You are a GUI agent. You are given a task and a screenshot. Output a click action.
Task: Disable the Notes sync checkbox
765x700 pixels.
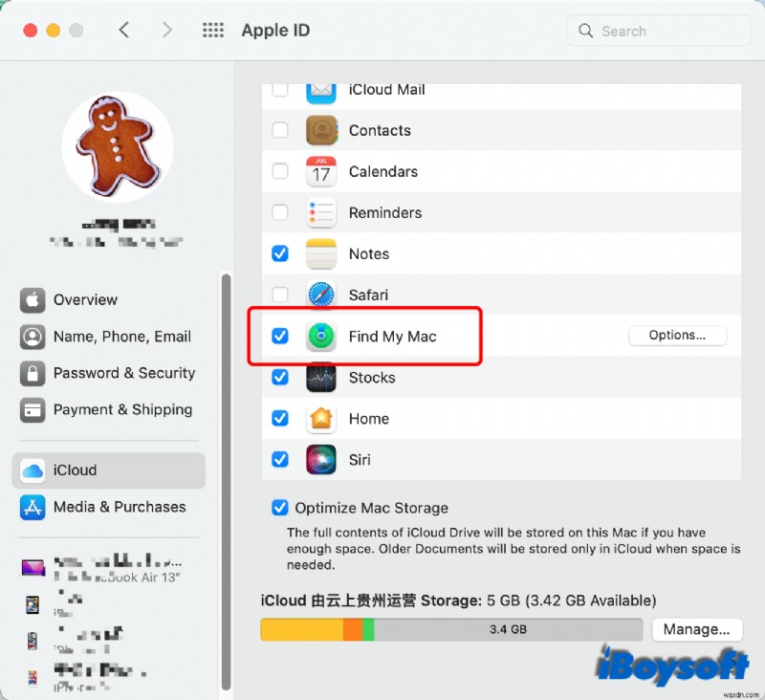pyautogui.click(x=280, y=253)
